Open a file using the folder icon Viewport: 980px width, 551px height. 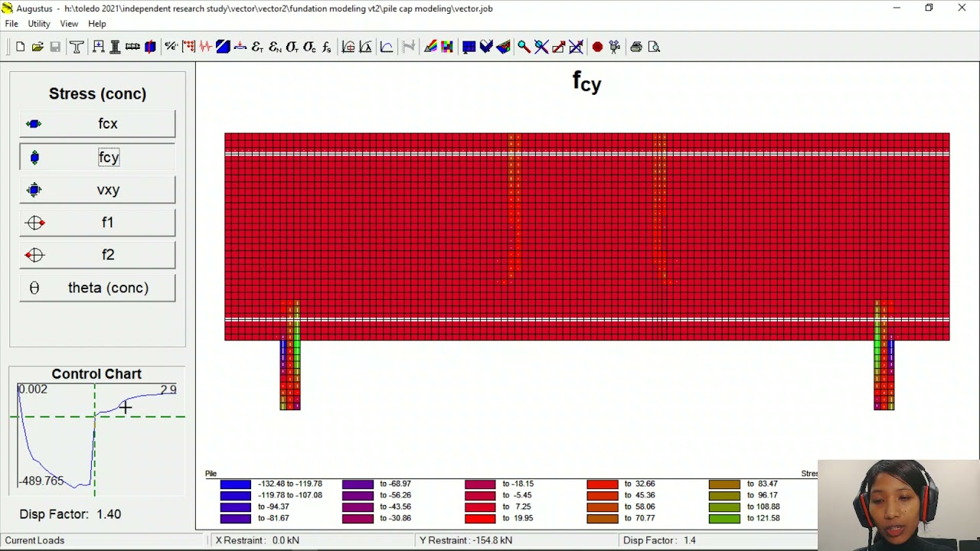(x=38, y=47)
